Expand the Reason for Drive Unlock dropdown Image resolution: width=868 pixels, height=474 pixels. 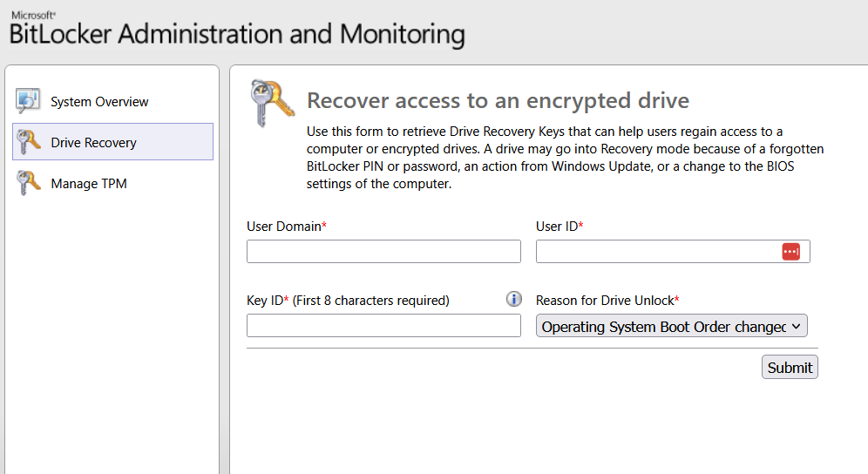672,326
